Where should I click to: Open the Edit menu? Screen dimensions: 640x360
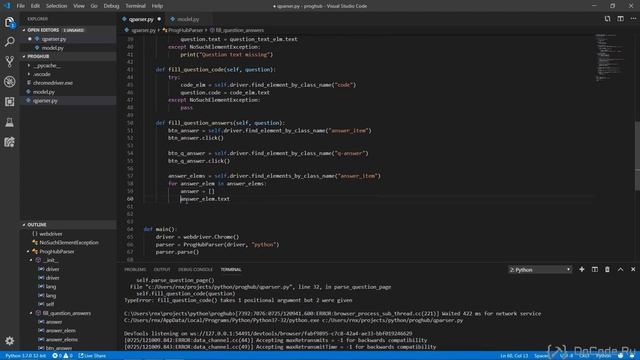click(x=35, y=6)
